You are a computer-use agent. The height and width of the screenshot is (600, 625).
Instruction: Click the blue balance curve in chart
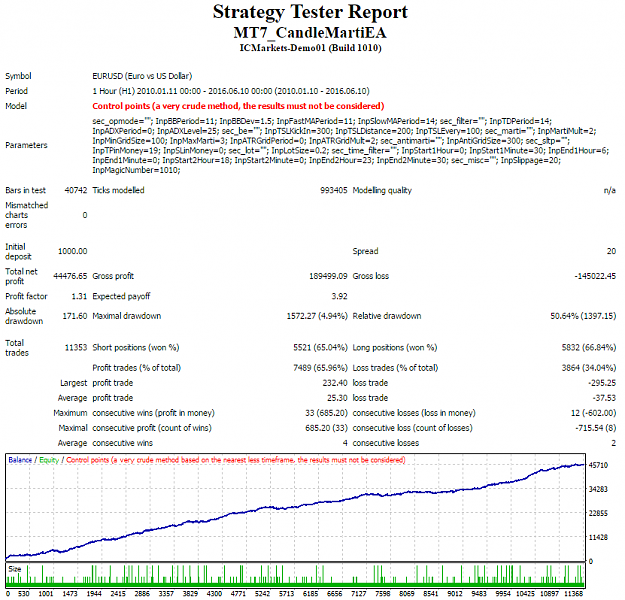[x=295, y=507]
